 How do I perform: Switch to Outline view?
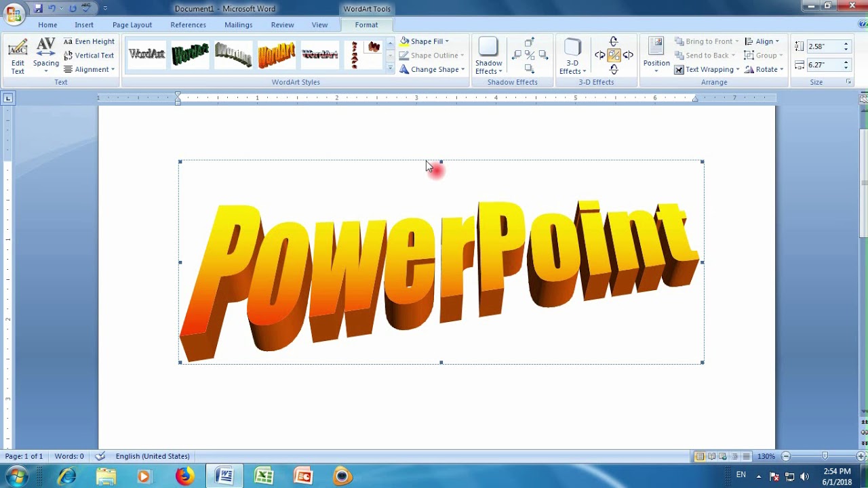734,456
